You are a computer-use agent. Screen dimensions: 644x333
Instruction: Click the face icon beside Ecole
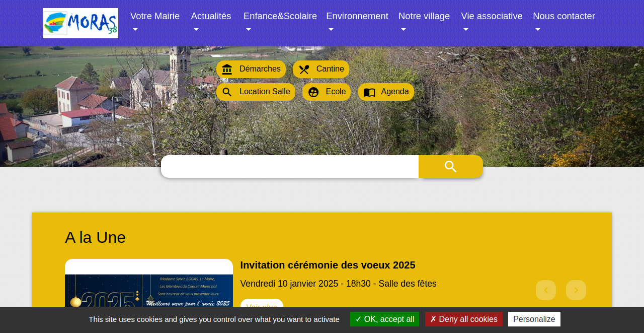[313, 92]
